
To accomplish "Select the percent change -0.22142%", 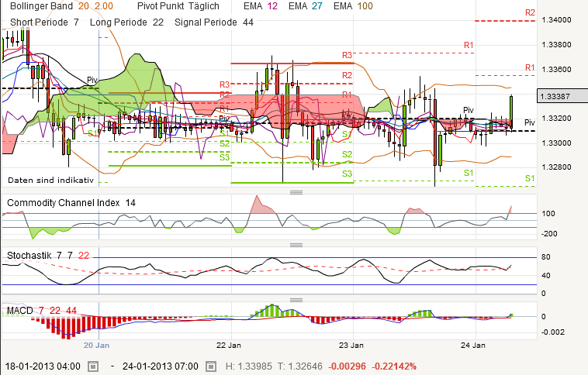I will pyautogui.click(x=394, y=366).
